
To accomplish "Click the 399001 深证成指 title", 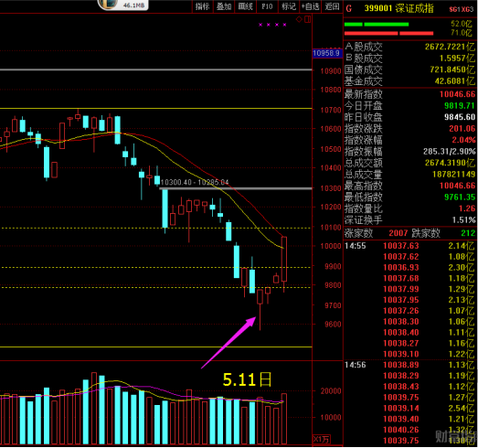I will (398, 8).
